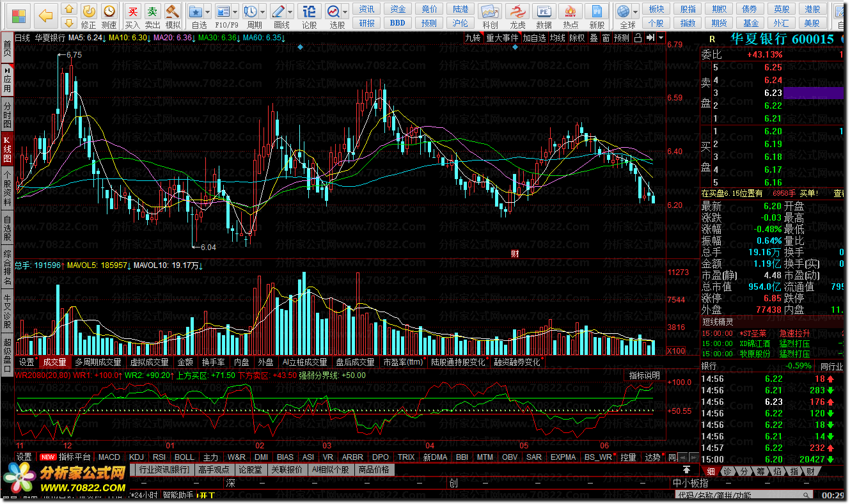Select the 细 detail tab at bottom right

coord(710,471)
